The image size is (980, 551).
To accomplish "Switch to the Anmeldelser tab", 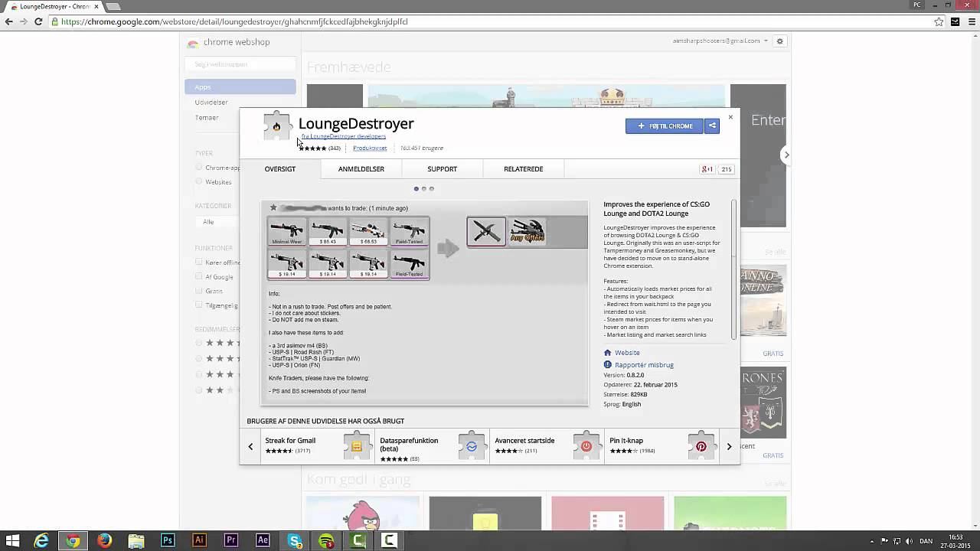I will tap(361, 169).
